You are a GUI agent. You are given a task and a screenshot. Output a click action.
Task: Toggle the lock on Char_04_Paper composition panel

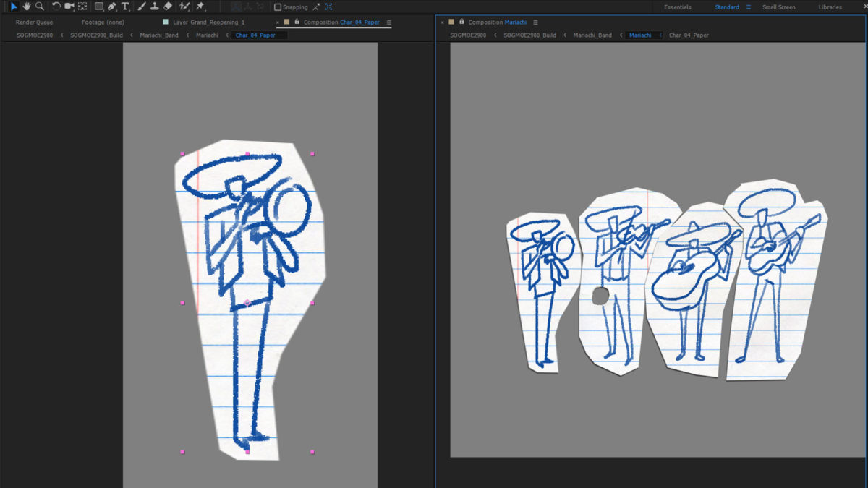tap(297, 22)
